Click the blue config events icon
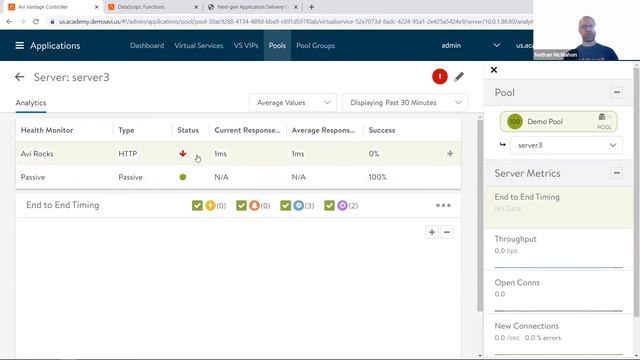The height and width of the screenshot is (360, 640). tap(298, 205)
